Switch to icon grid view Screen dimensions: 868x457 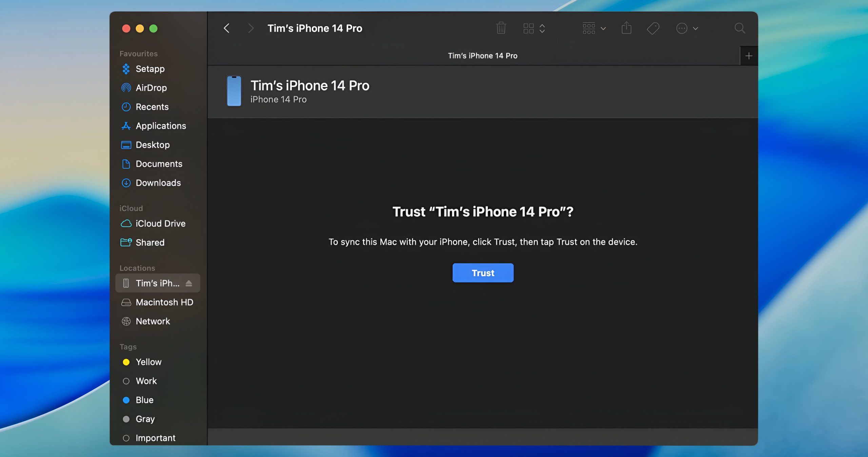(x=528, y=28)
